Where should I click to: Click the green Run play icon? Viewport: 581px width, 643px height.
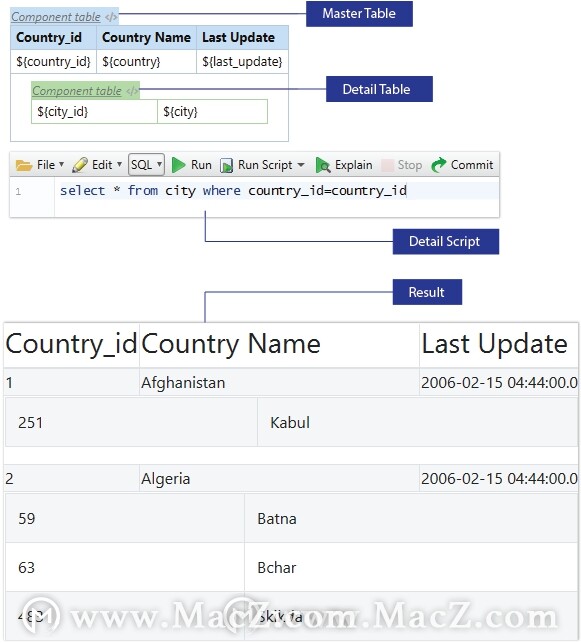coord(178,165)
